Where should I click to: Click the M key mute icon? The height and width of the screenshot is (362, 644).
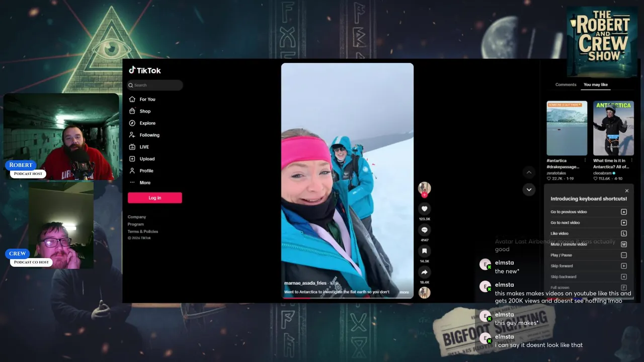click(624, 244)
